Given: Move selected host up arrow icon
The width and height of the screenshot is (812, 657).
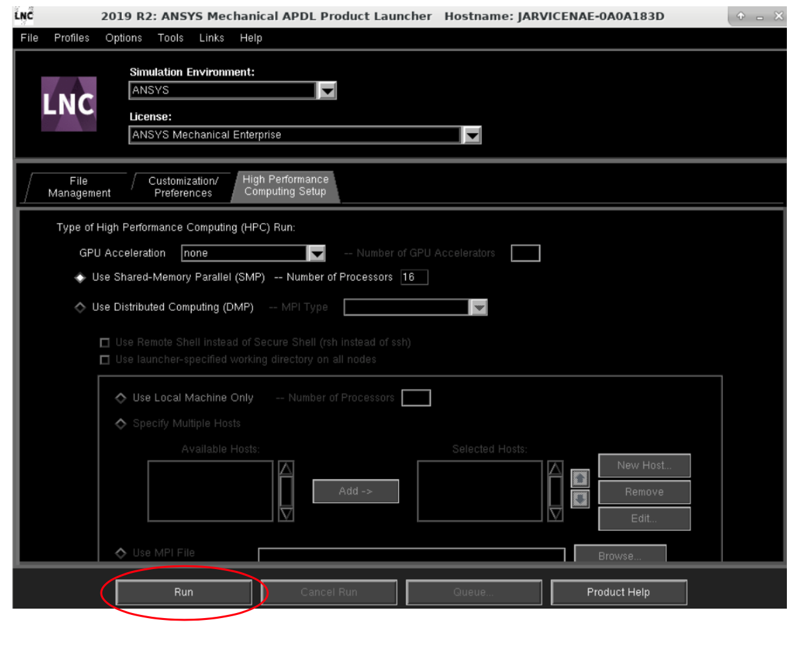Looking at the screenshot, I should 580,479.
